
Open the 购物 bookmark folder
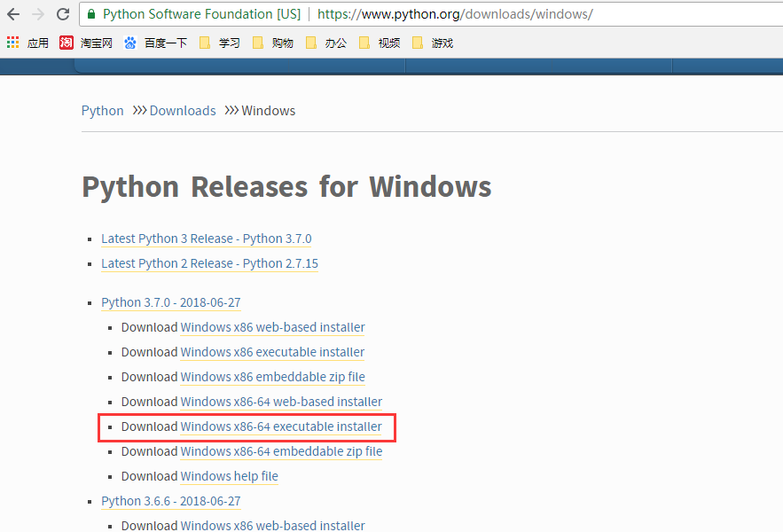pos(272,43)
